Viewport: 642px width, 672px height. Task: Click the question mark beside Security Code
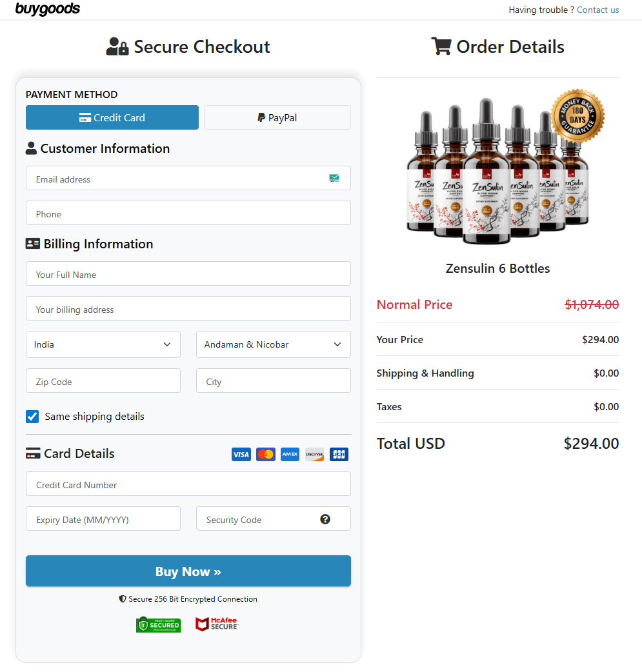click(325, 519)
